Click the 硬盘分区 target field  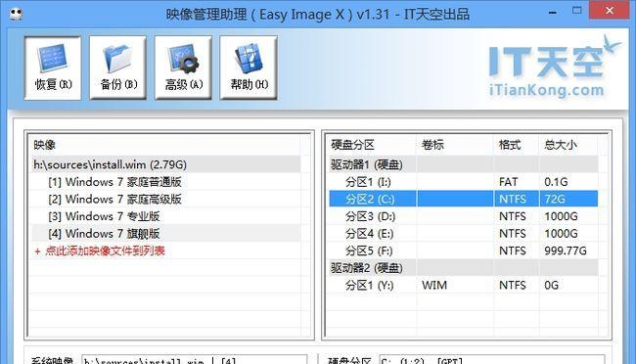point(492,359)
